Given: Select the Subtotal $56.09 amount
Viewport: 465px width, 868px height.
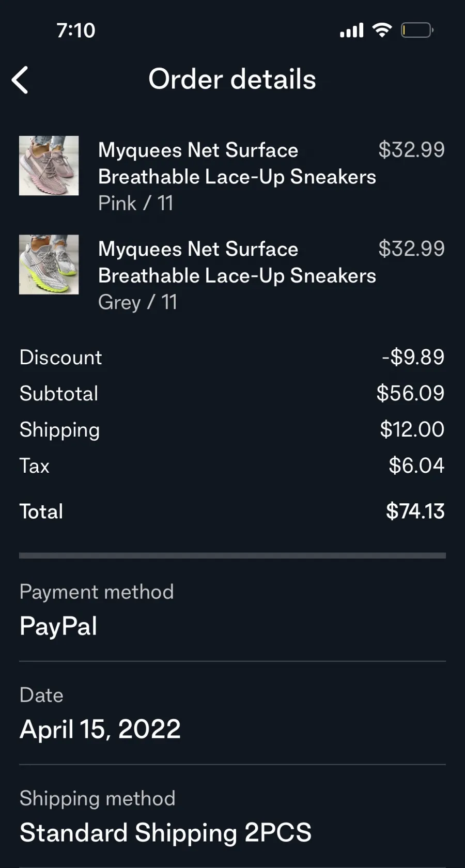Looking at the screenshot, I should [410, 393].
